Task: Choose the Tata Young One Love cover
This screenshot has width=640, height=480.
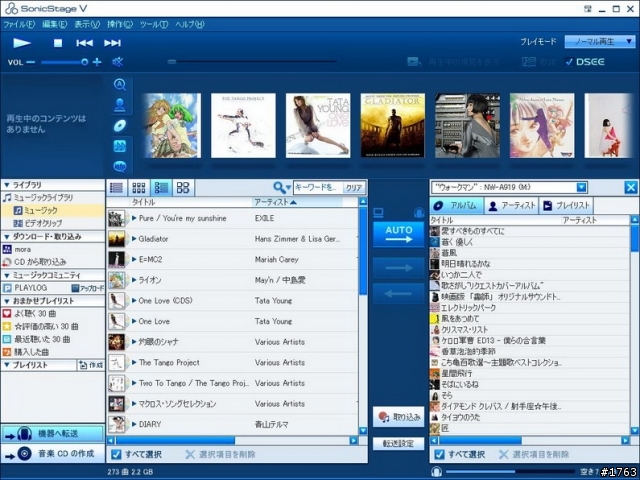Action: click(x=318, y=125)
